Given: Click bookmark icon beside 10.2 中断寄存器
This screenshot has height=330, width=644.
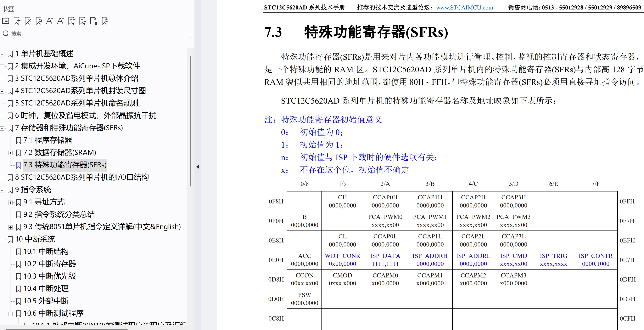Looking at the screenshot, I should pyautogui.click(x=18, y=264).
